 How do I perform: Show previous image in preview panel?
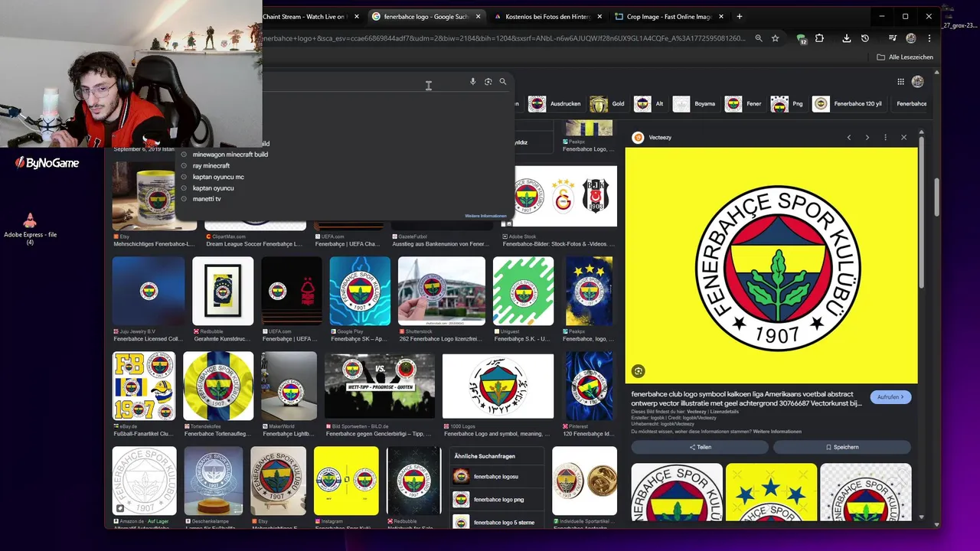(848, 138)
